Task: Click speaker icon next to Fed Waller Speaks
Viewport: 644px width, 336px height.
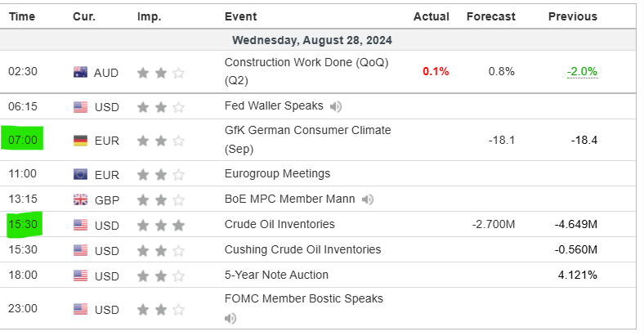Action: click(x=337, y=105)
